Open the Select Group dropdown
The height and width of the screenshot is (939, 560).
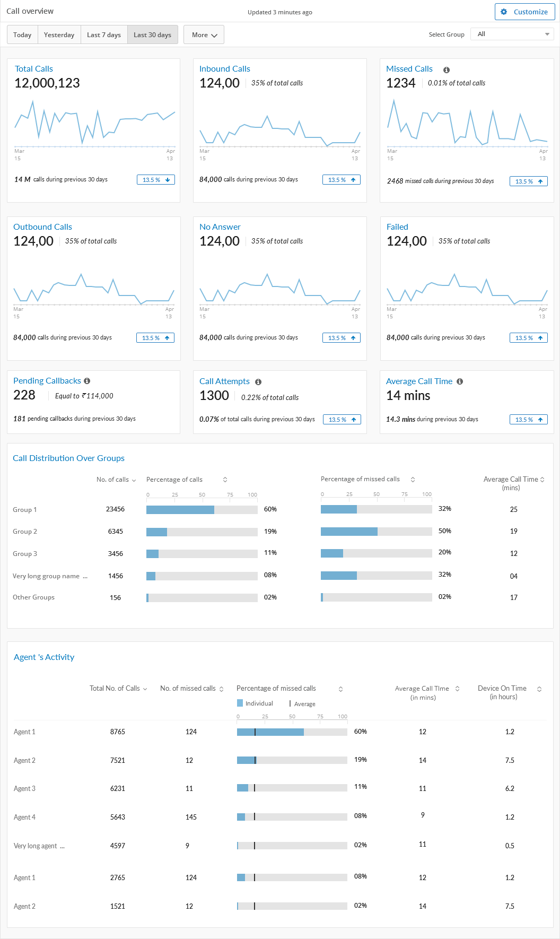[512, 34]
